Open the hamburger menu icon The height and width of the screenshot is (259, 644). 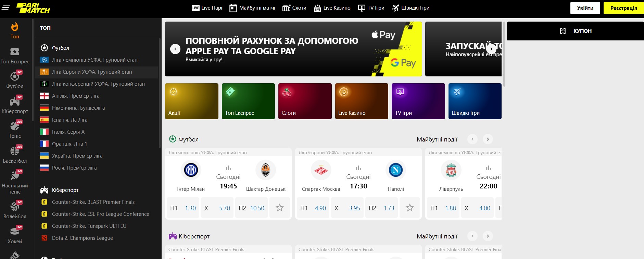point(6,8)
